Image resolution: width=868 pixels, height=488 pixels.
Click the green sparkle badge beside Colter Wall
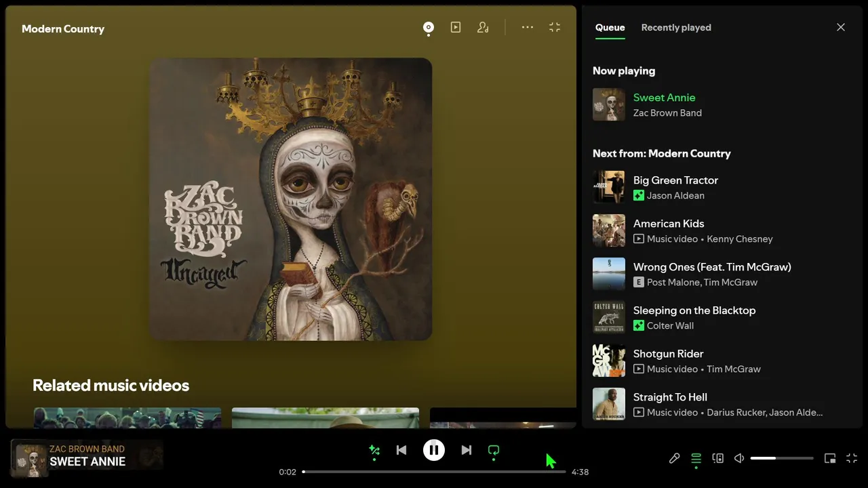[638, 325]
